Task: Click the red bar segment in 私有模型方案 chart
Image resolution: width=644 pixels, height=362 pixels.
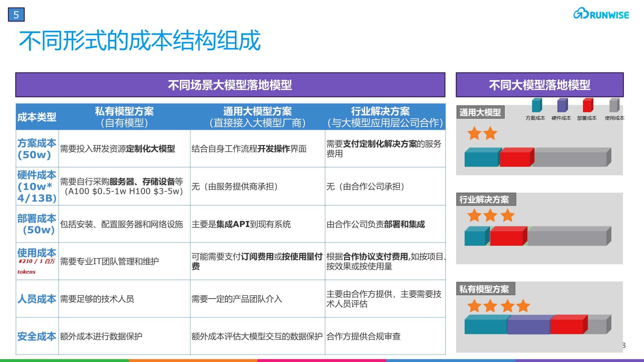Action: click(569, 325)
